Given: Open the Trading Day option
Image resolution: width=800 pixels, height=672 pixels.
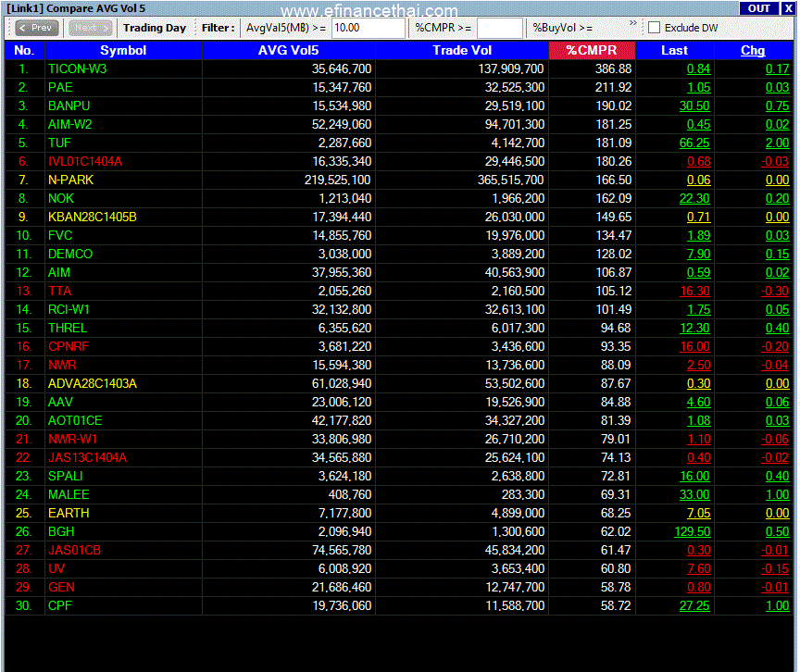Looking at the screenshot, I should click(154, 28).
